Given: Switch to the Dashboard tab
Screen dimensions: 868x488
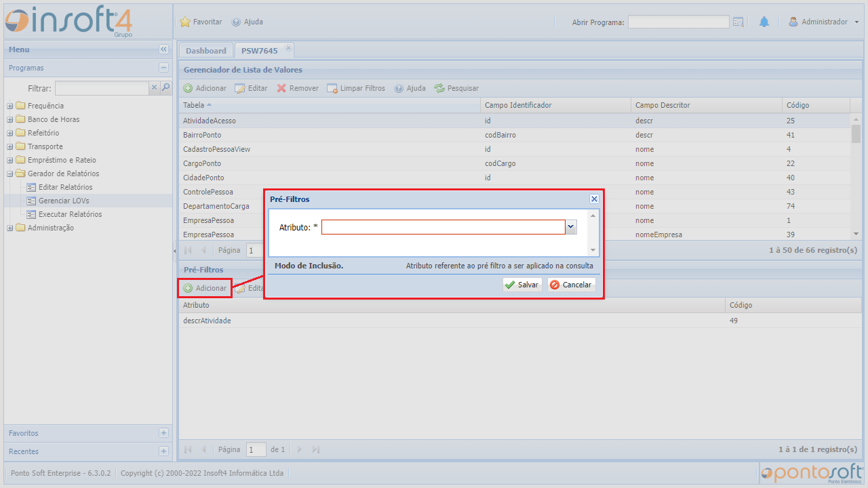Looking at the screenshot, I should click(205, 51).
